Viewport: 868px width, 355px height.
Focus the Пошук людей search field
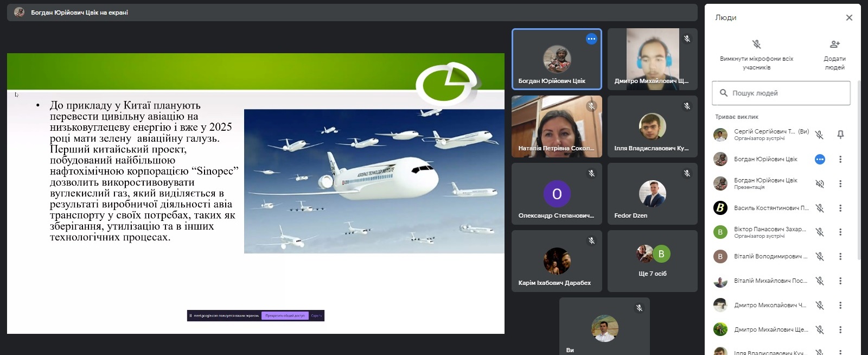[781, 93]
